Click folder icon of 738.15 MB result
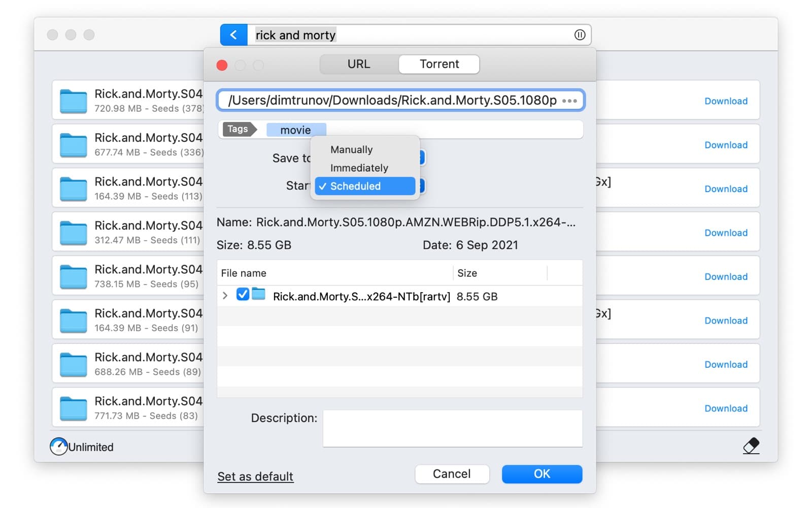Image resolution: width=812 pixels, height=508 pixels. tap(74, 276)
